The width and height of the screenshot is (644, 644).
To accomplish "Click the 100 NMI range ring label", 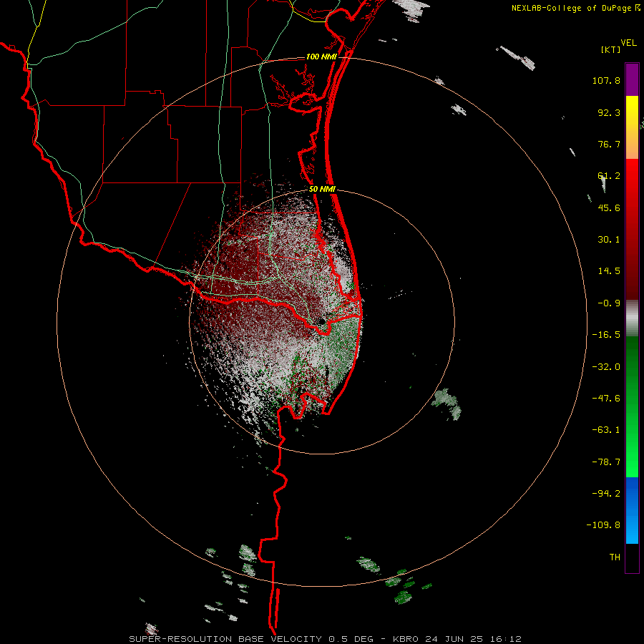I will 321,57.
